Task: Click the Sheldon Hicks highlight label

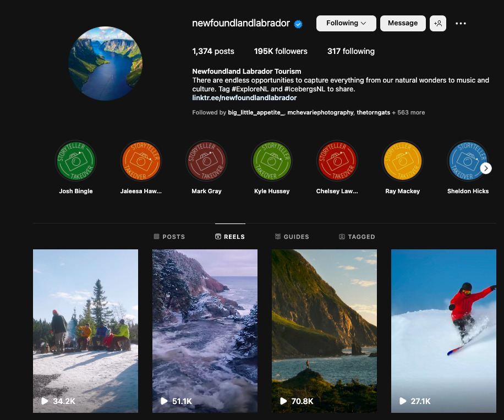Action: 468,191
